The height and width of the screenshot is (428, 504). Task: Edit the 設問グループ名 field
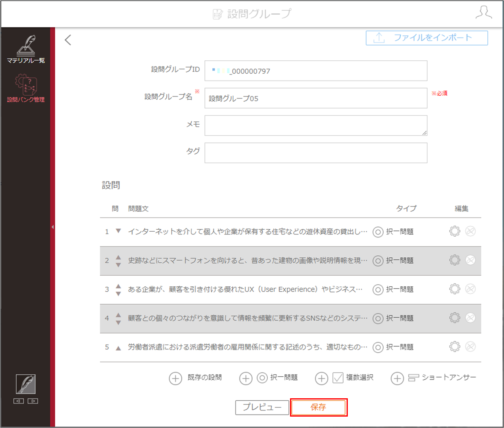316,98
